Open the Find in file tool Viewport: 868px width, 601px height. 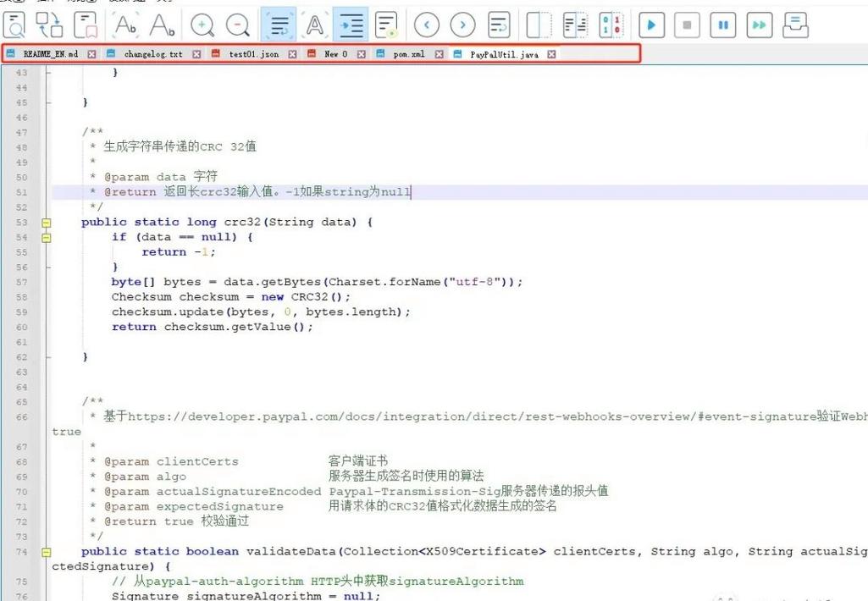14,25
